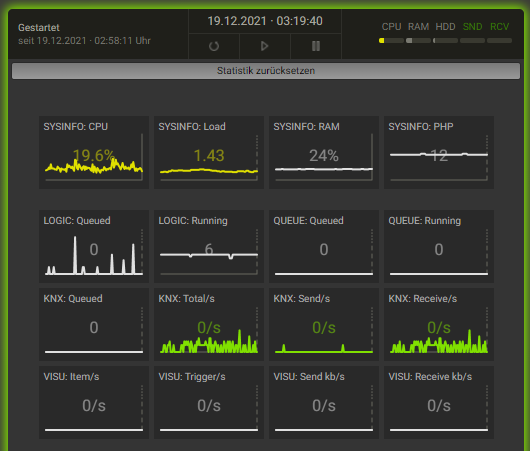530x451 pixels.
Task: Click the KNX: Queued tile
Action: [94, 325]
